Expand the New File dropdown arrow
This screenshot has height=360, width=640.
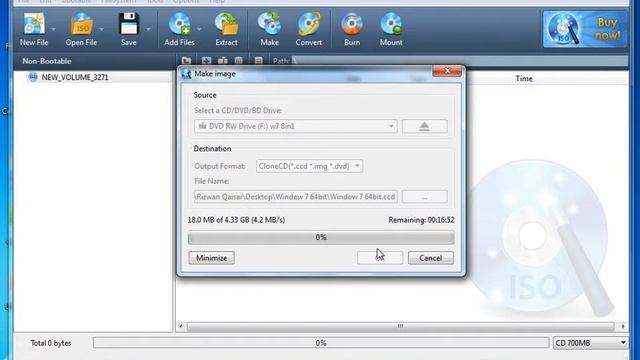click(x=53, y=29)
